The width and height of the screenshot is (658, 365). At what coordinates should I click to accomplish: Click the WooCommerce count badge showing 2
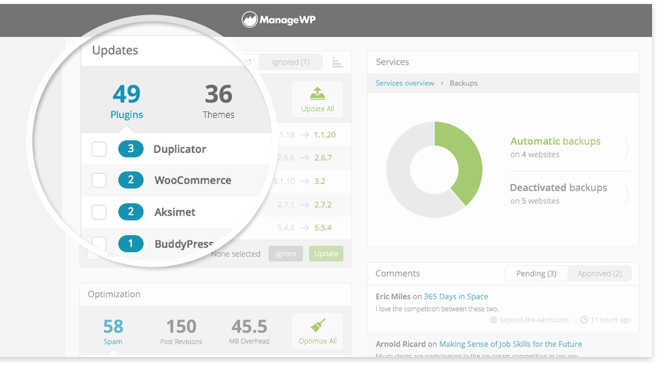pos(131,180)
